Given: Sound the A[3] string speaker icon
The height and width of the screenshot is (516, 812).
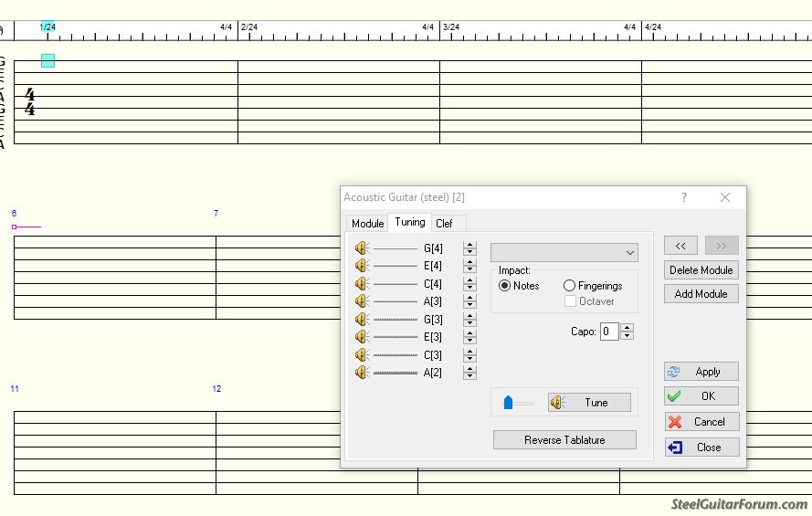Looking at the screenshot, I should (x=362, y=301).
